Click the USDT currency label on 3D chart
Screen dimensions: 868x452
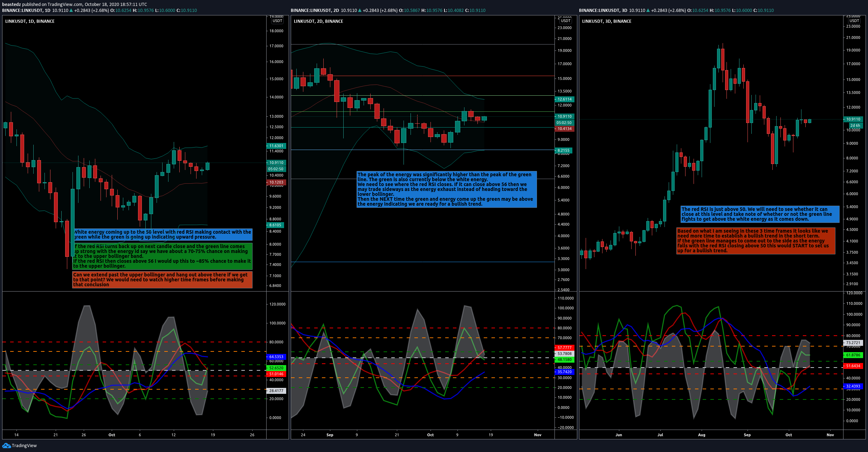click(854, 21)
